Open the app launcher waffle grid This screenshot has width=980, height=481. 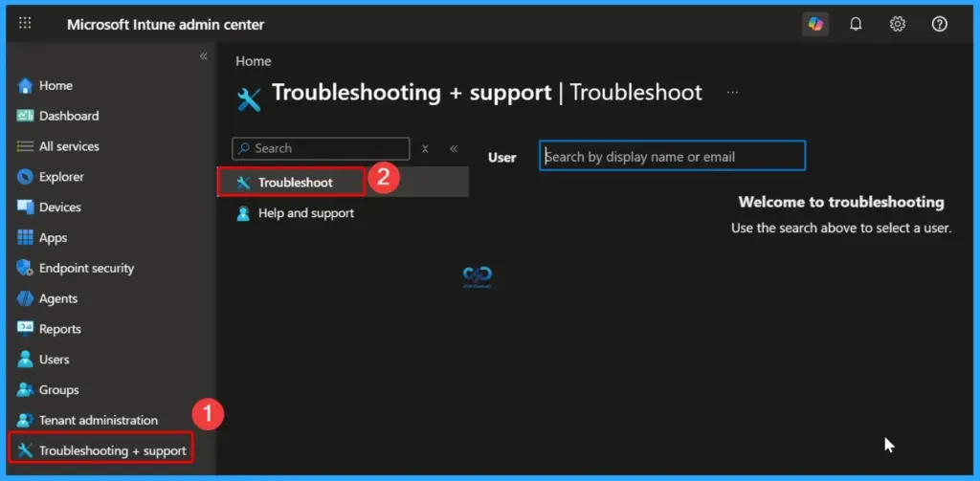coord(25,24)
